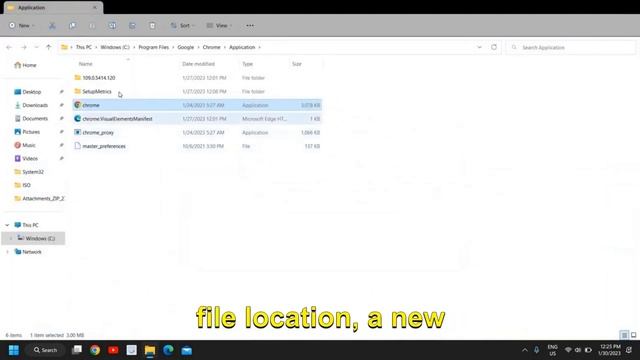Click the Search Application field
This screenshot has height=360, width=640.
(570, 47)
